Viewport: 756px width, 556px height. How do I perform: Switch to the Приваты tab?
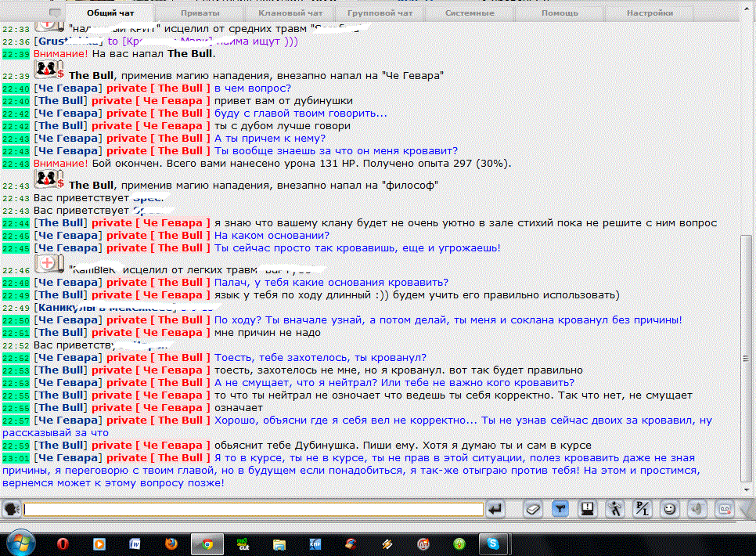200,13
